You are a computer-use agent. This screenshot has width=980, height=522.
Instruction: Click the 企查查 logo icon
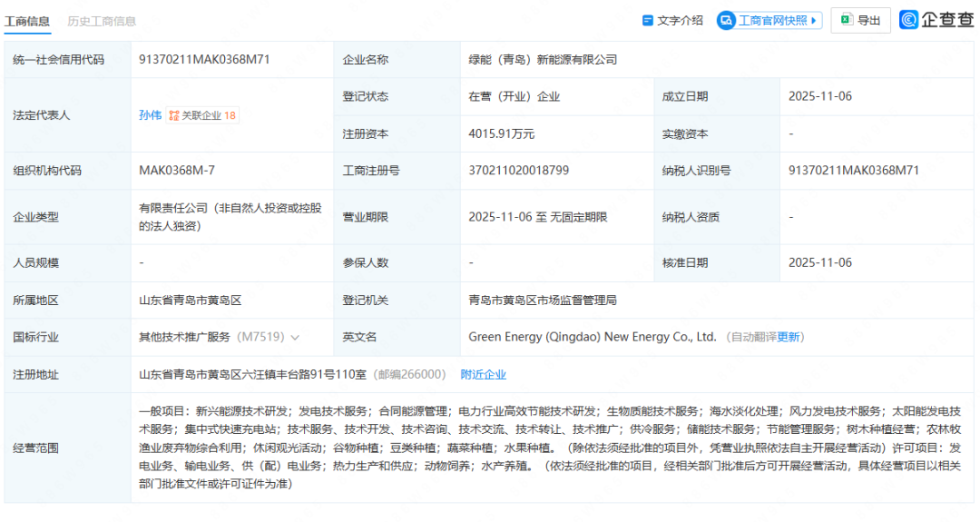(908, 20)
